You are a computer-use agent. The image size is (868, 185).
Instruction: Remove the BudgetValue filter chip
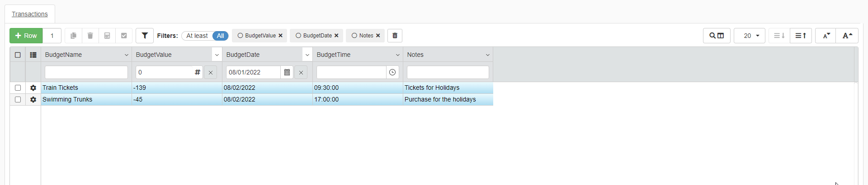[x=280, y=36]
